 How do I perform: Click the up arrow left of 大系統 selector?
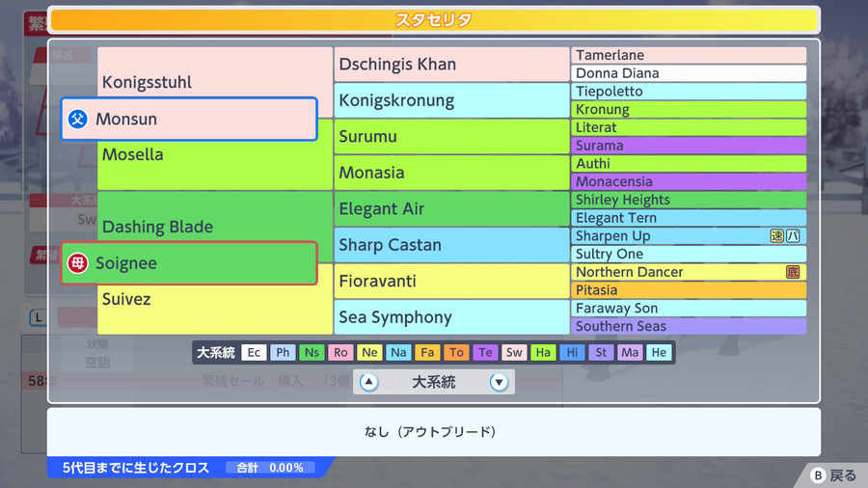tap(368, 382)
